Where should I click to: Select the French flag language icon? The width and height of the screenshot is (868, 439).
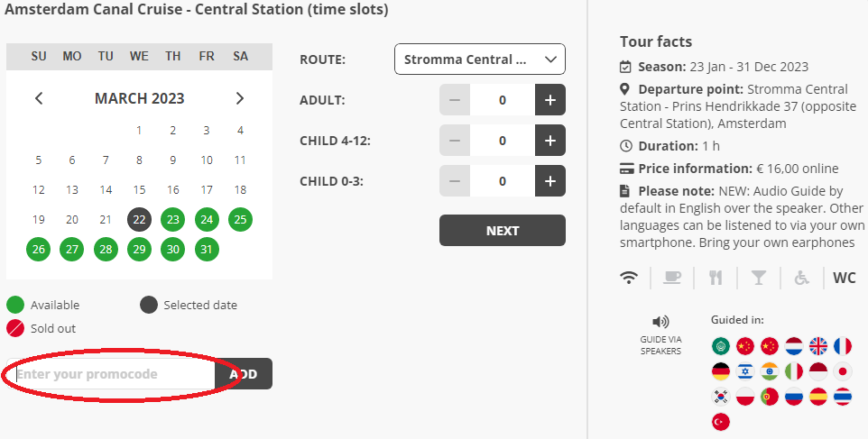(x=843, y=346)
